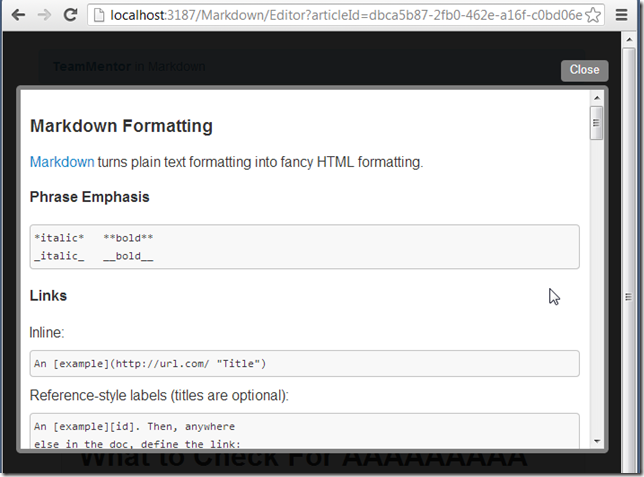Click the reference-style example code box
The image size is (644, 477).
(x=305, y=431)
